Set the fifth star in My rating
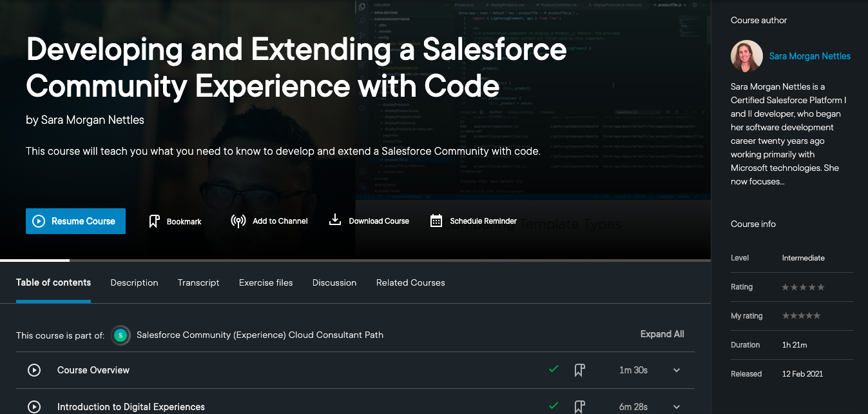868x414 pixels. [x=817, y=316]
